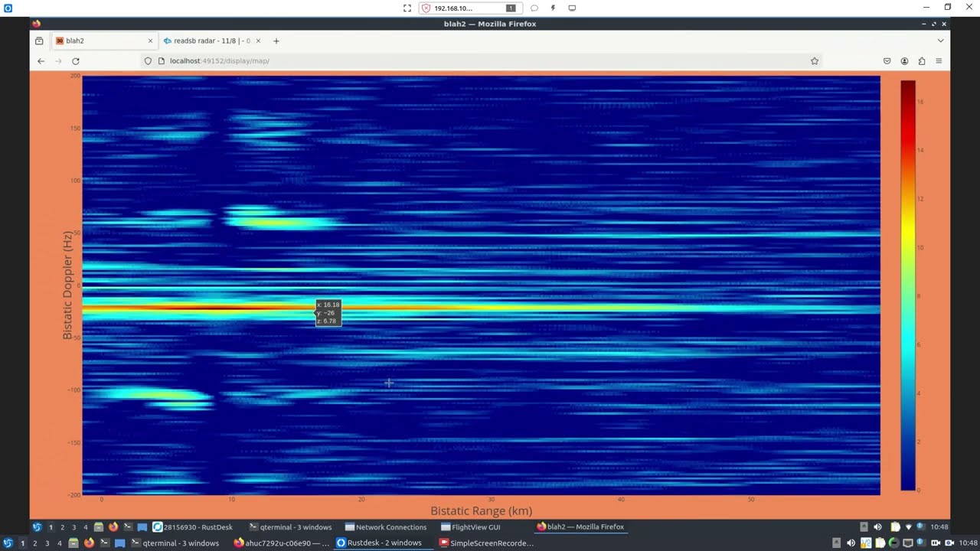Open the Firefox extensions icon
Screen dimensions: 980x551
922,61
